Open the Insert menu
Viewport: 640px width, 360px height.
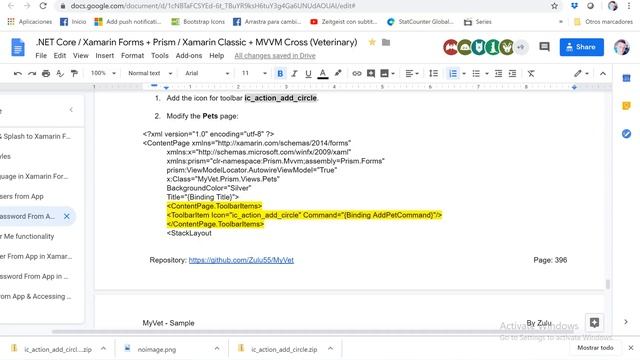click(x=104, y=56)
